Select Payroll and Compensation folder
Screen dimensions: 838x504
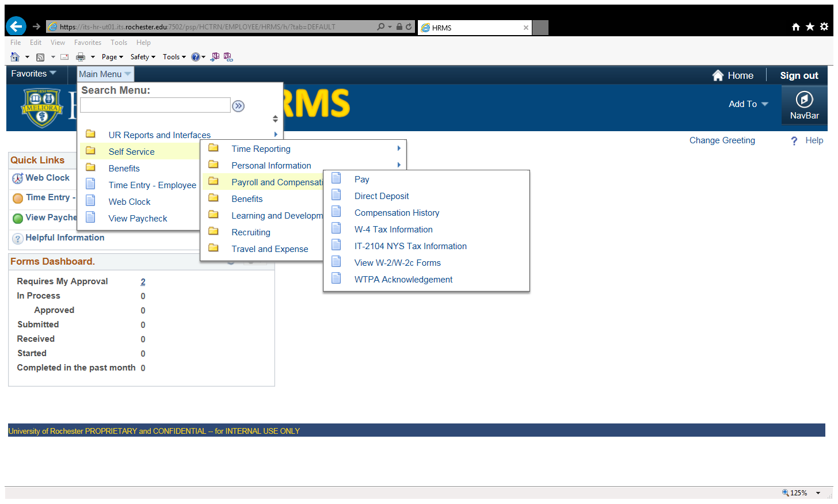pos(277,182)
